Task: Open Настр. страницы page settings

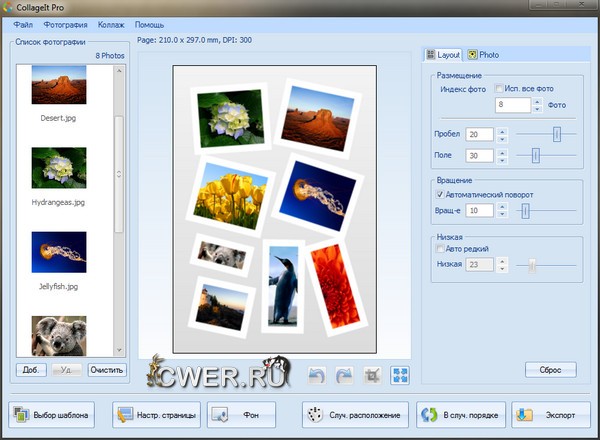Action: point(155,414)
